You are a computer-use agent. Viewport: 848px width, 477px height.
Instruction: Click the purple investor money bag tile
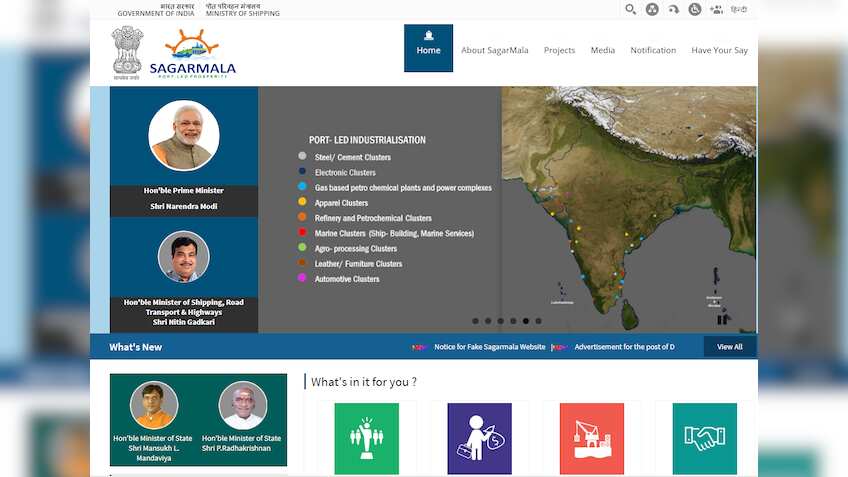(480, 439)
